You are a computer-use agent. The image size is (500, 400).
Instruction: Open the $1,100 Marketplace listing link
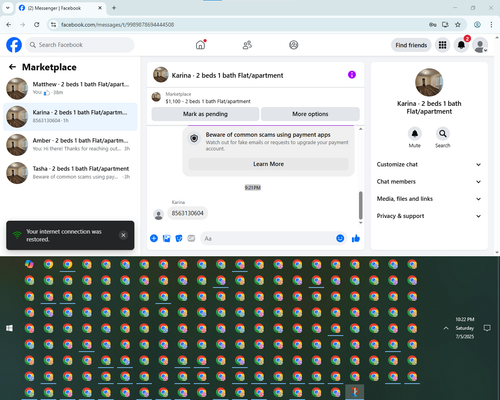[208, 101]
